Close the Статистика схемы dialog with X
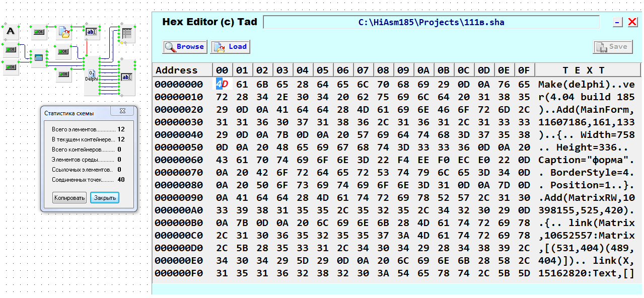Image resolution: width=644 pixels, height=298 pixels. (x=122, y=111)
